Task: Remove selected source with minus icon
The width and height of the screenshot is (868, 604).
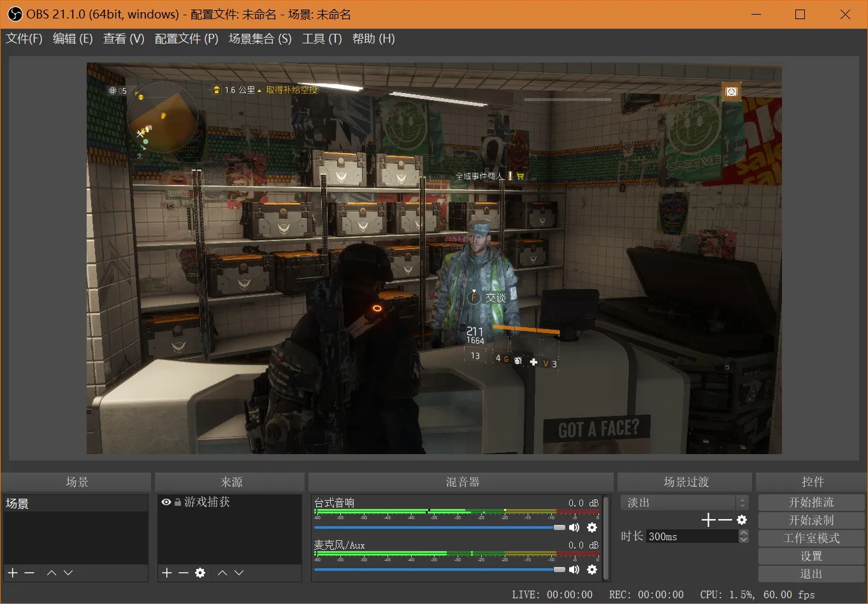Action: click(x=184, y=573)
